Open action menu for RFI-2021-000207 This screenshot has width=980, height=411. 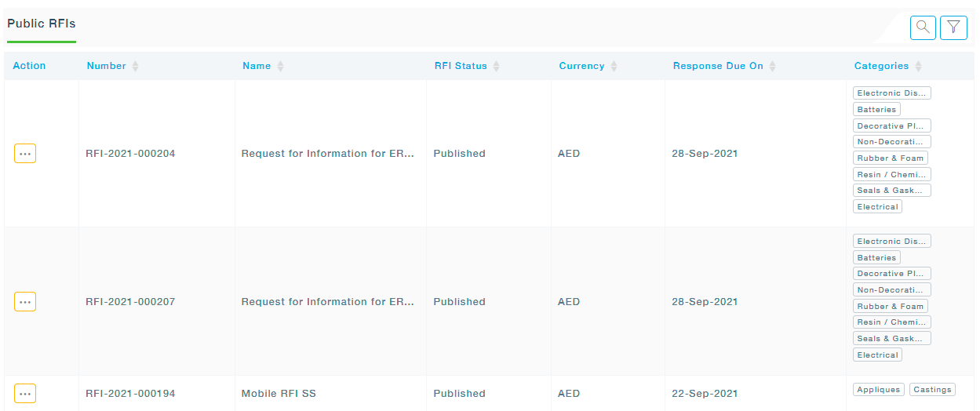[25, 302]
